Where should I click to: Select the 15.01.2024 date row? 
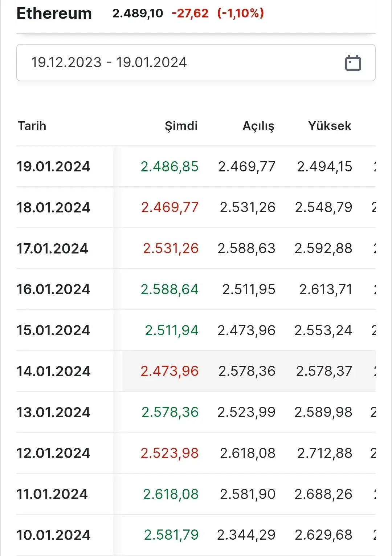tap(53, 330)
